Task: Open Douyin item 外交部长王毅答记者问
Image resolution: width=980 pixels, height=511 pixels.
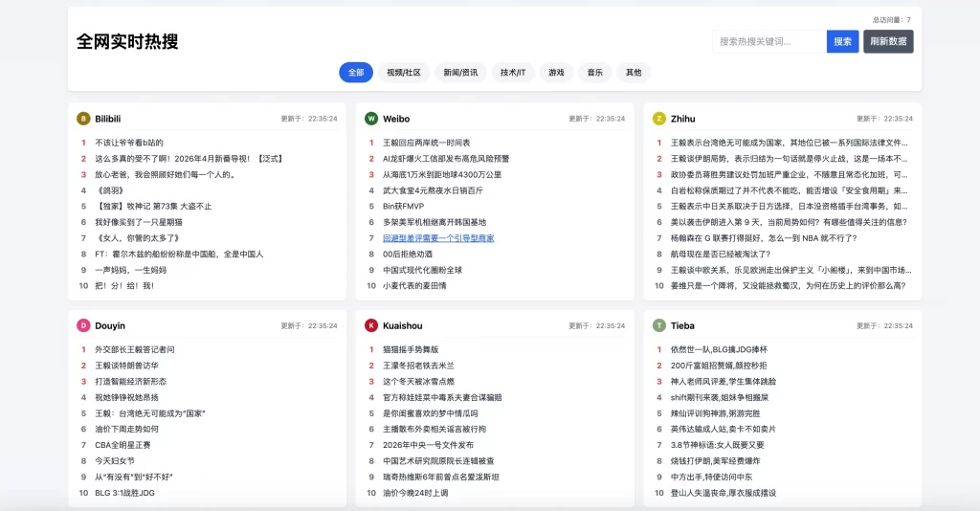Action: (x=135, y=349)
